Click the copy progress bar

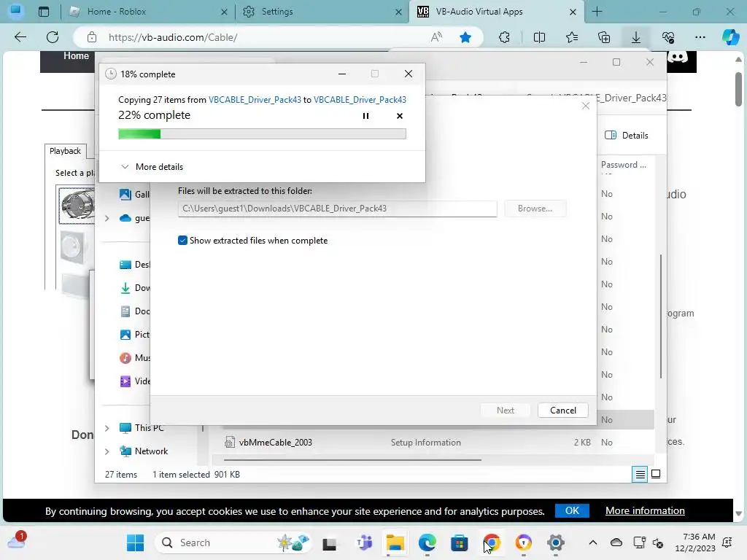click(262, 134)
